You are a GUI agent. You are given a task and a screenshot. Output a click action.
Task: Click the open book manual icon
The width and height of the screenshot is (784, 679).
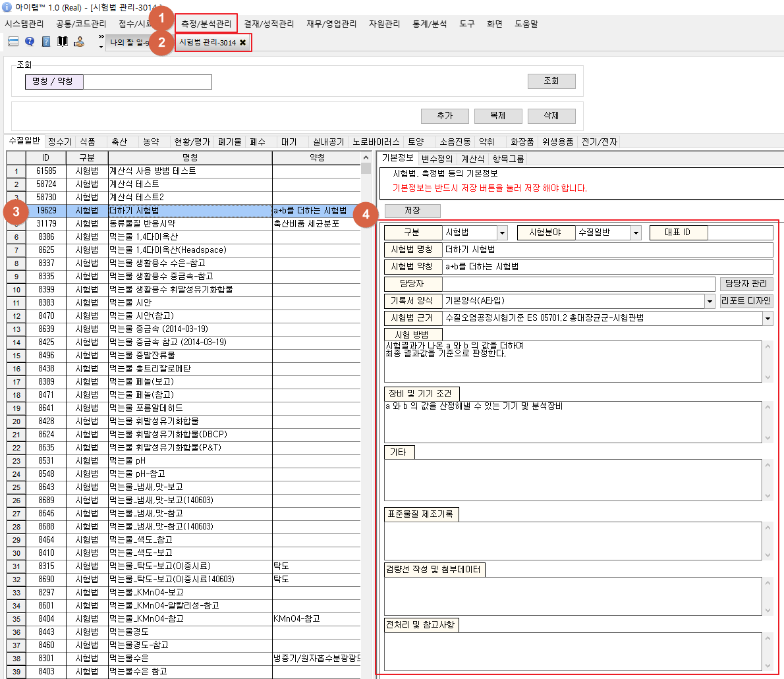pyautogui.click(x=63, y=41)
